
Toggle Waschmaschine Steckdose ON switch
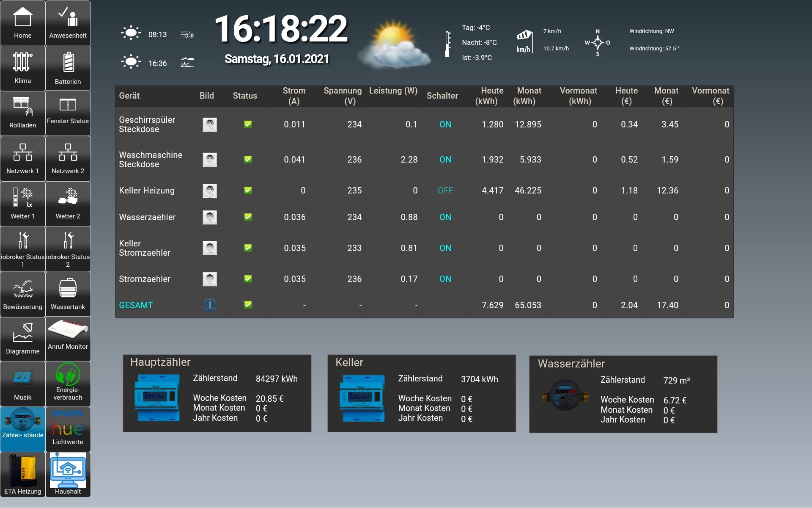click(445, 160)
